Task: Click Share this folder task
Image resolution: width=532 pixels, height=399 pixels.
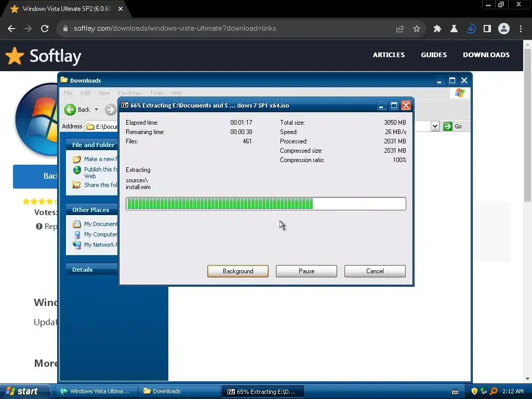Action: [x=100, y=185]
